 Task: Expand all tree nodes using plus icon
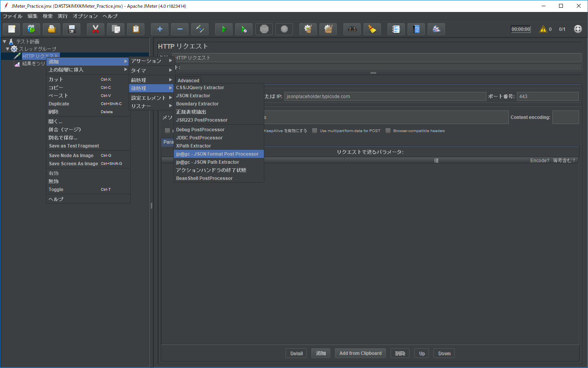tap(160, 29)
